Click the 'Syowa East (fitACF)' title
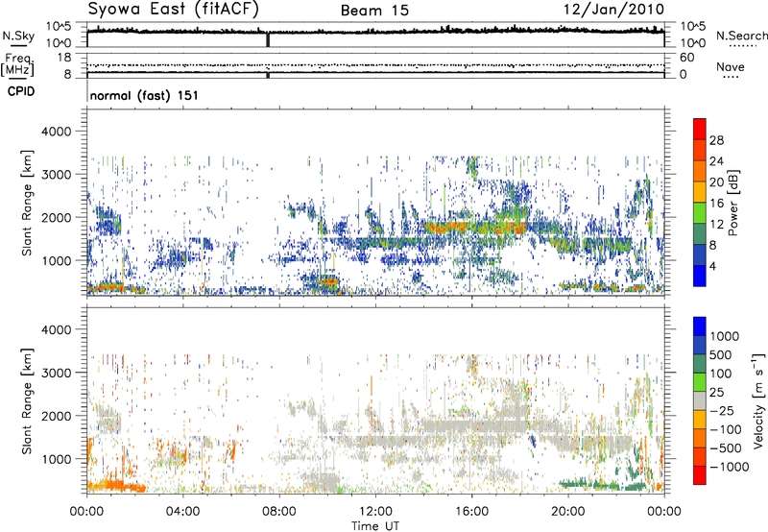 point(174,10)
